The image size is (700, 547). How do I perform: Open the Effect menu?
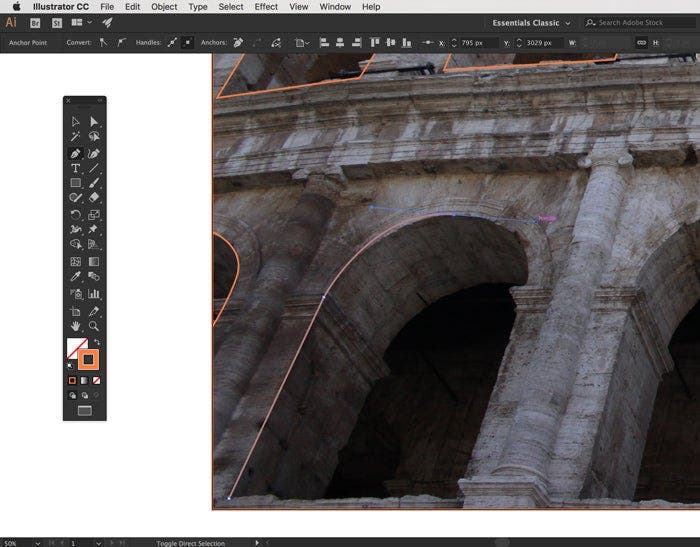(266, 6)
